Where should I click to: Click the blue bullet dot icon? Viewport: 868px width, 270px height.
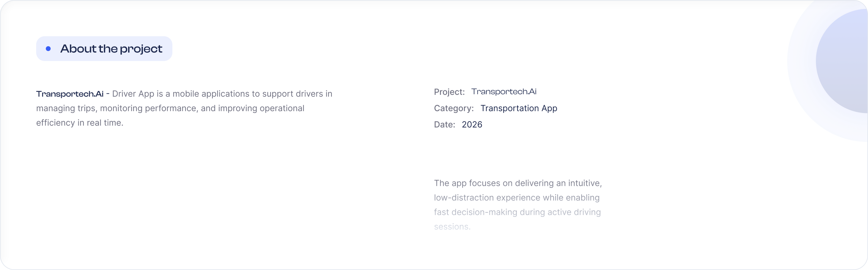pyautogui.click(x=48, y=49)
